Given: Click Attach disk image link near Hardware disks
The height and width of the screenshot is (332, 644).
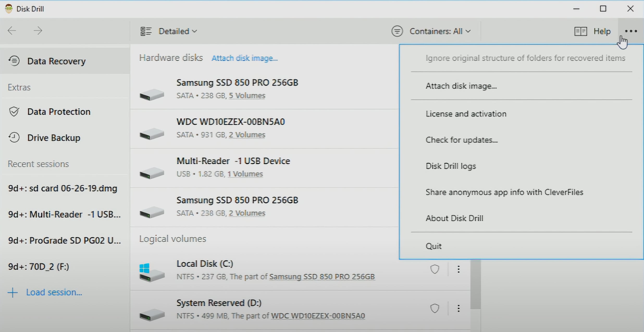Looking at the screenshot, I should 244,58.
